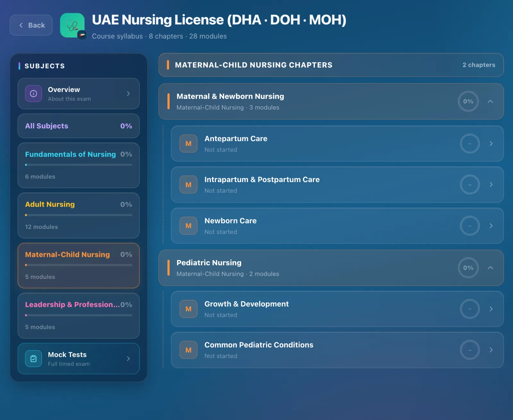The width and height of the screenshot is (513, 420).
Task: Click the 0% value beside All Subjects
Action: [126, 126]
